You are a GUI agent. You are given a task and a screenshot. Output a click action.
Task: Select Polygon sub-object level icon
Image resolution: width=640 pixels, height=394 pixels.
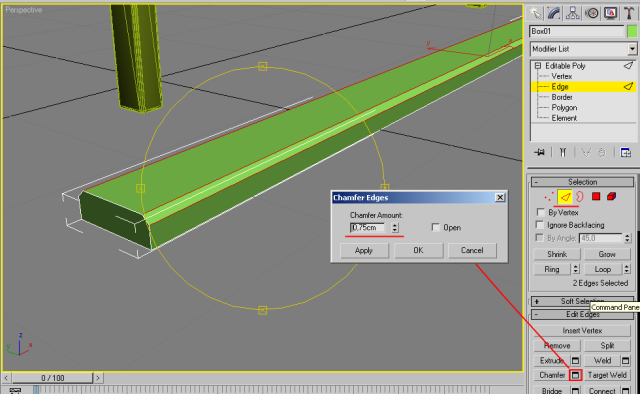pyautogui.click(x=596, y=197)
